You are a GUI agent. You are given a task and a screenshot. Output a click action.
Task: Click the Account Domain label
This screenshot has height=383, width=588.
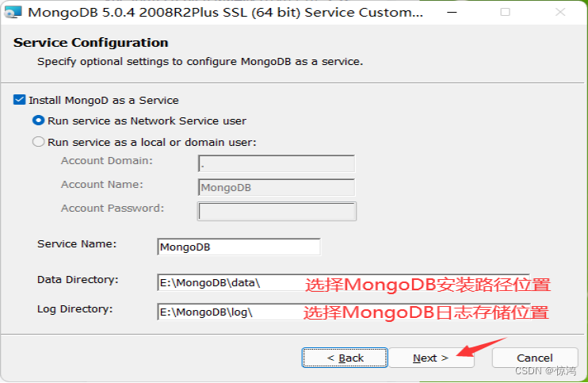pyautogui.click(x=107, y=160)
